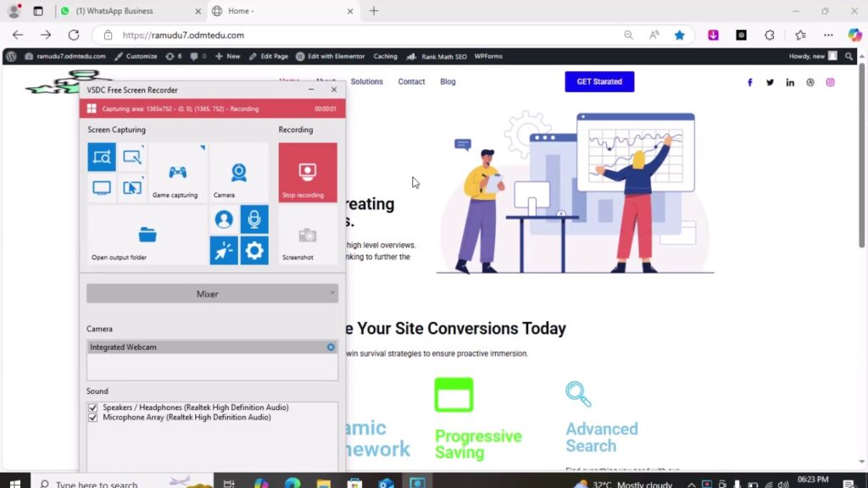This screenshot has width=868, height=488.
Task: Uncheck Speakers / Headphones sound source
Action: click(x=93, y=408)
